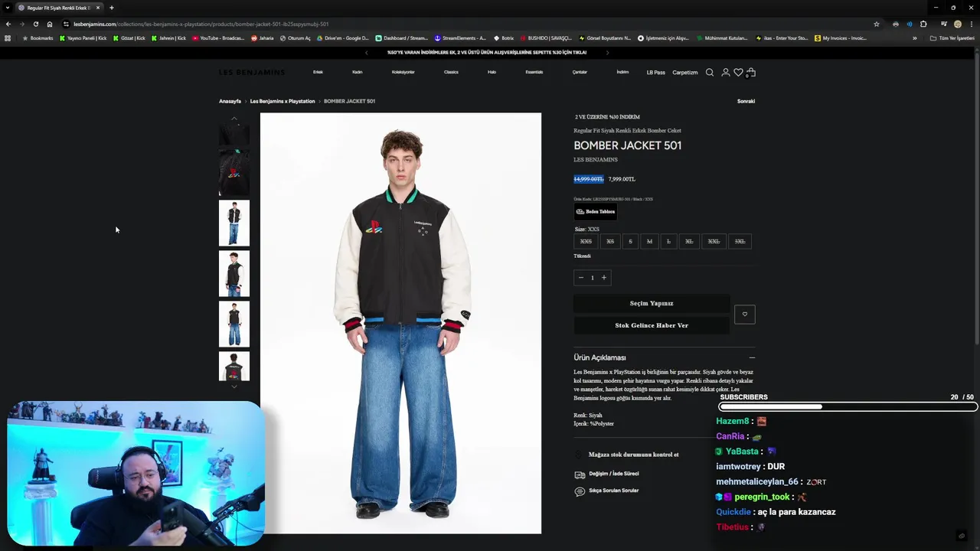This screenshot has width=980, height=551.
Task: Show next announcement banner message
Action: 607,53
